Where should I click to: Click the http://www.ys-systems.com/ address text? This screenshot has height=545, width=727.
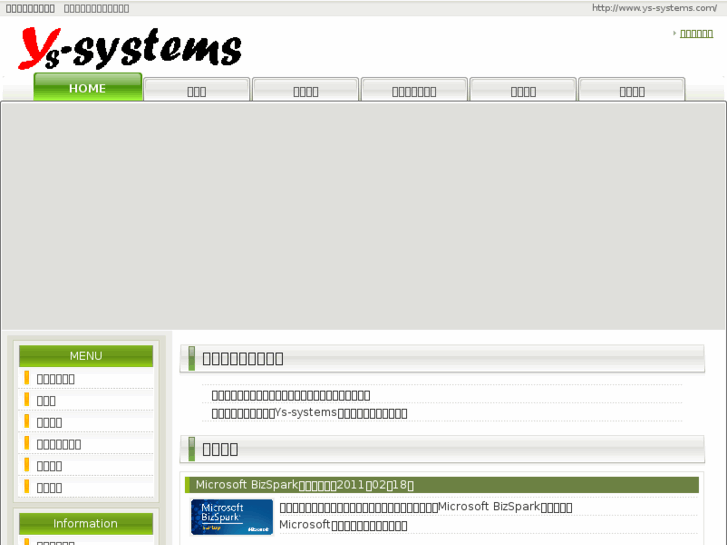[654, 8]
